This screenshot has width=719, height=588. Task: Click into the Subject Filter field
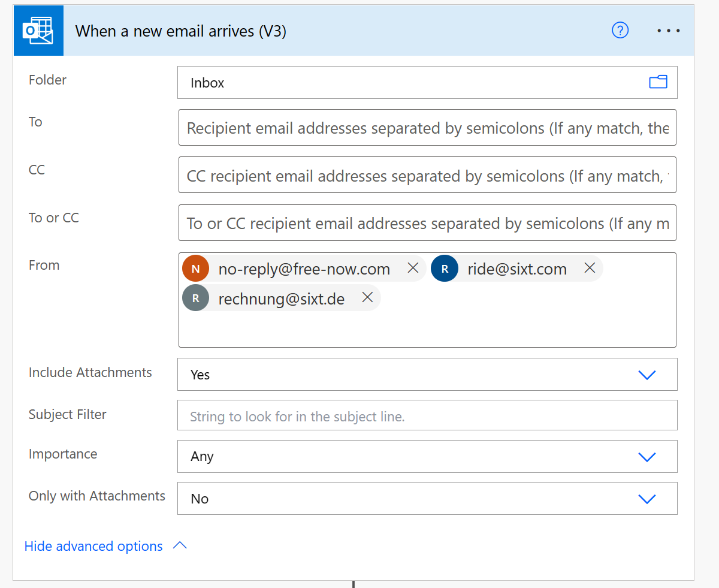tap(427, 415)
